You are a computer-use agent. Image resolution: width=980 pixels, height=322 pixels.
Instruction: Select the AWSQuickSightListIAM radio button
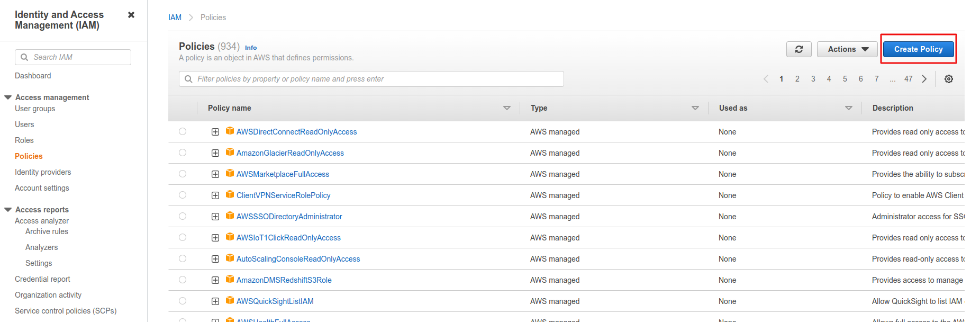click(x=183, y=301)
